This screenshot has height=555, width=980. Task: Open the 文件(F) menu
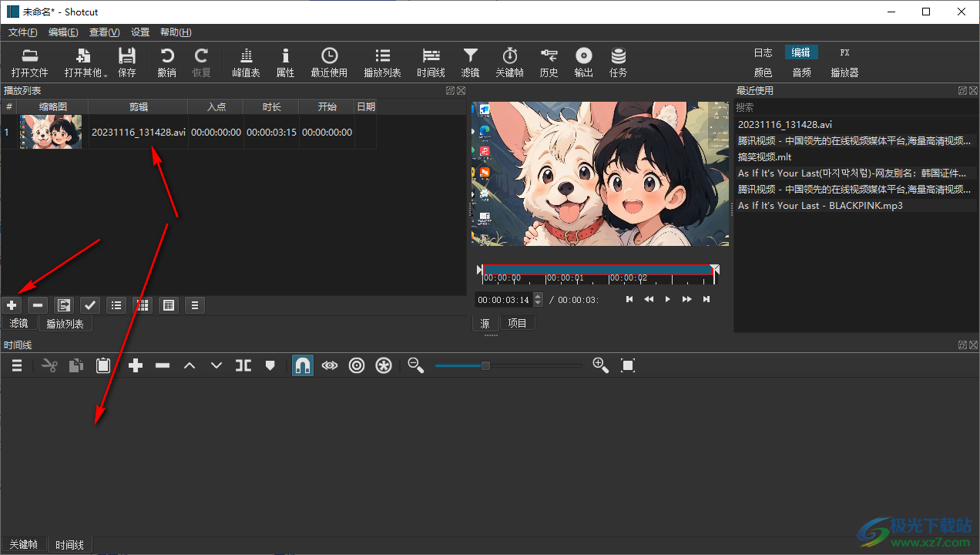tap(23, 32)
